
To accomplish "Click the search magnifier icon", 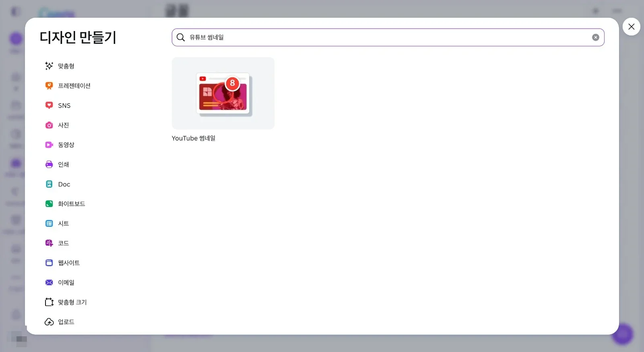I will [x=181, y=37].
